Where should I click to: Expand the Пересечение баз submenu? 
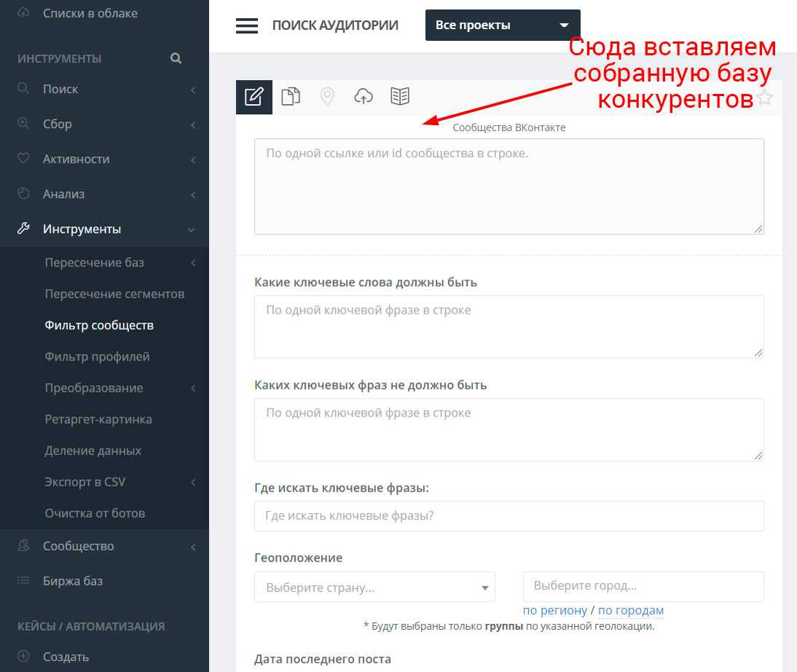(117, 262)
